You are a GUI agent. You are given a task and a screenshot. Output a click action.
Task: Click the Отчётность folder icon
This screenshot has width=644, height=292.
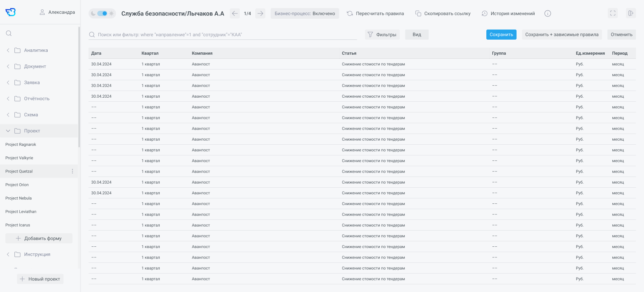pos(17,99)
